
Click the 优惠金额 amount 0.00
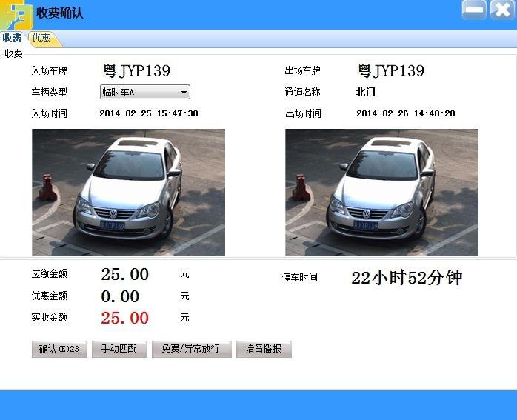[120, 296]
